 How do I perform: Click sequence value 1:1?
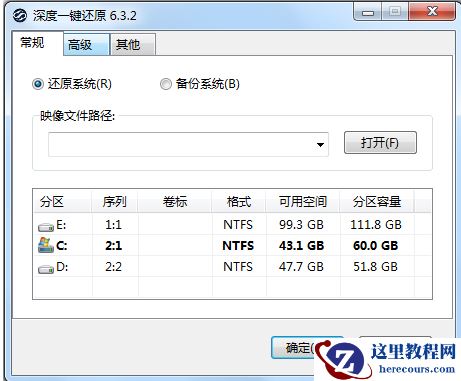[113, 225]
